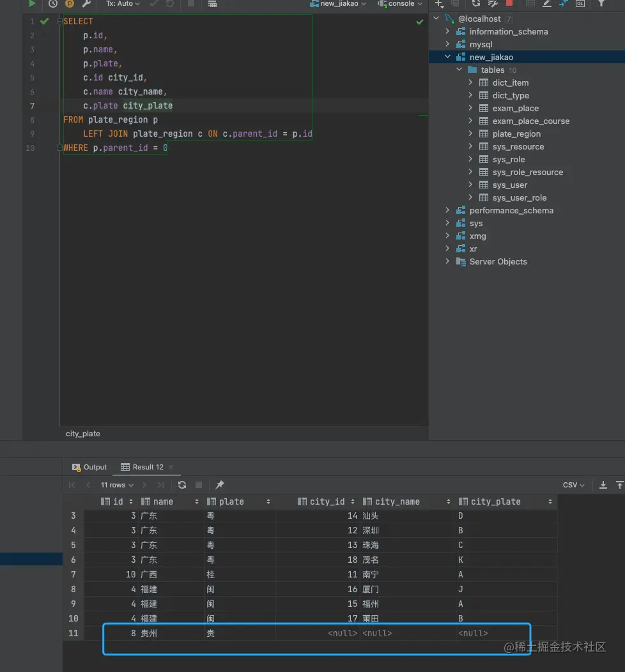This screenshot has height=672, width=625.
Task: Select the sys_role table
Action: (x=509, y=160)
